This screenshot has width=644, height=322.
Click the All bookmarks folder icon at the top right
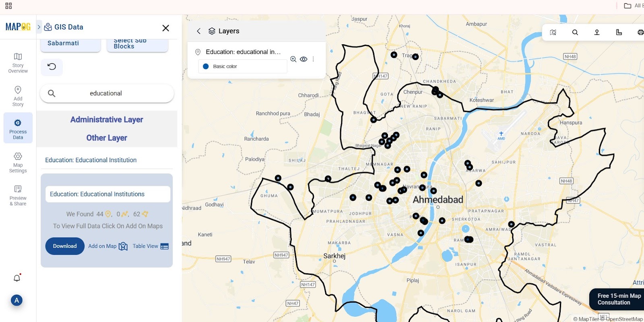coord(627,6)
